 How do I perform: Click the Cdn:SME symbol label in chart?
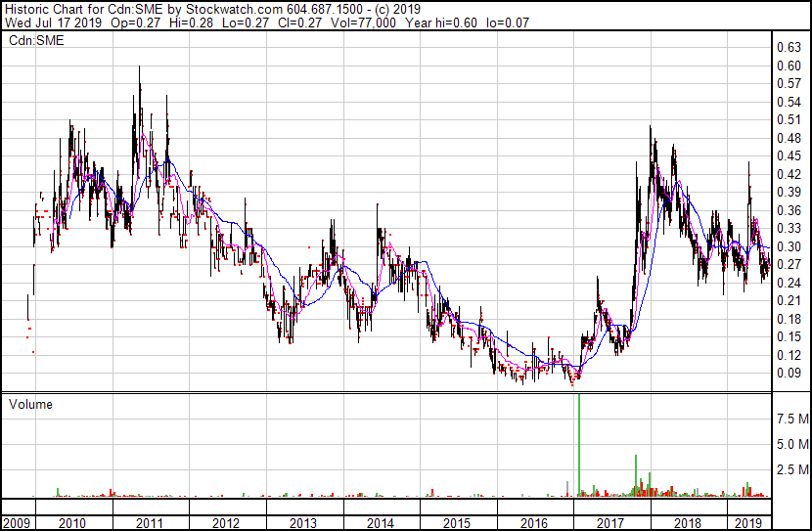[33, 40]
